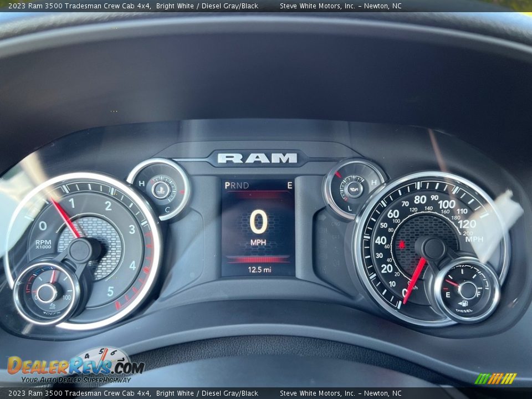Click the PRND gear indicator
Viewport: 532px width, 399px height.
click(x=237, y=186)
